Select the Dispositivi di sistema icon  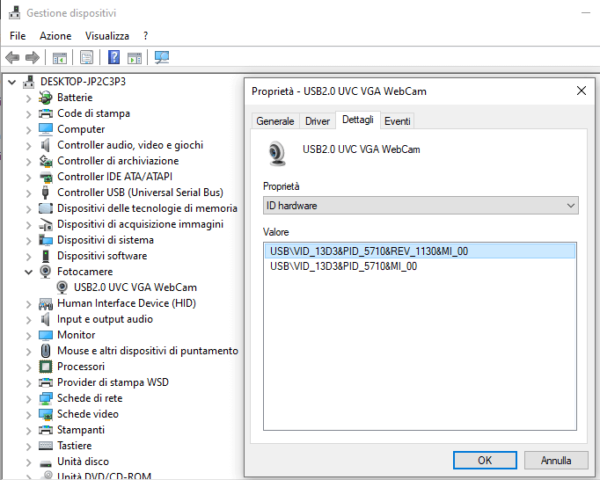[x=46, y=240]
